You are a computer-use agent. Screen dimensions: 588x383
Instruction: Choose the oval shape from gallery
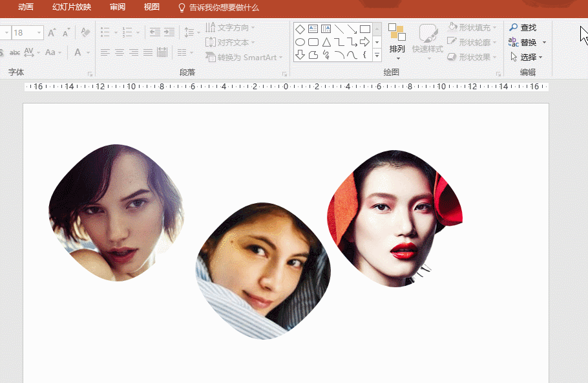point(300,42)
